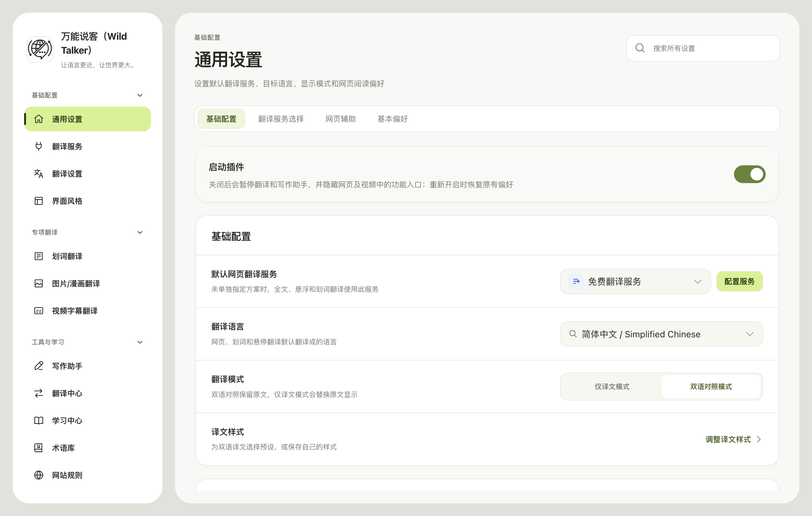Select 双语对照模式 translation mode
The image size is (812, 516).
(710, 387)
